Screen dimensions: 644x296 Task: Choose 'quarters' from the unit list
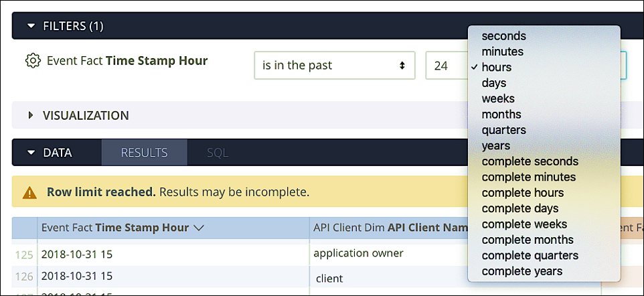pos(503,130)
